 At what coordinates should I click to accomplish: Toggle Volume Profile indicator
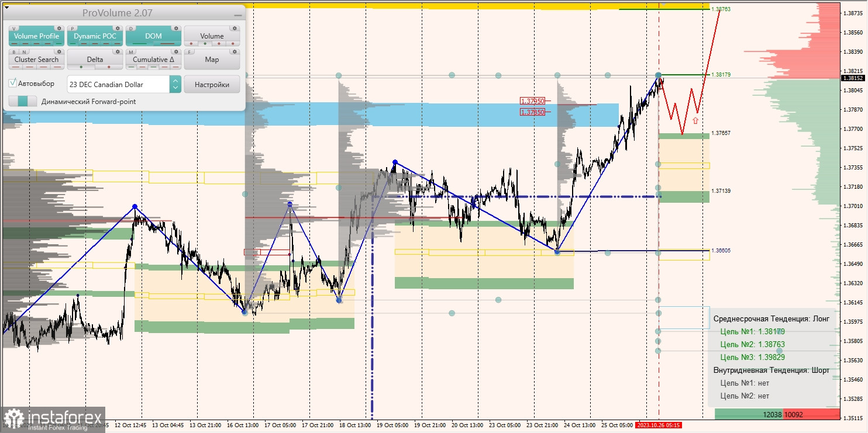pos(36,36)
